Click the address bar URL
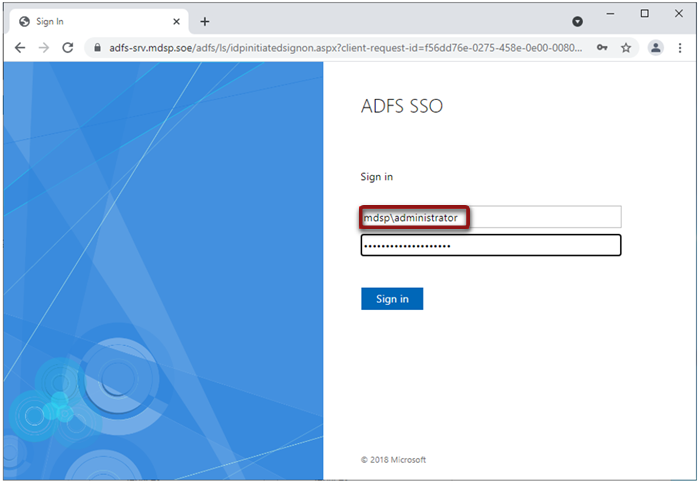Screen dimensions: 699x482 tap(345, 48)
